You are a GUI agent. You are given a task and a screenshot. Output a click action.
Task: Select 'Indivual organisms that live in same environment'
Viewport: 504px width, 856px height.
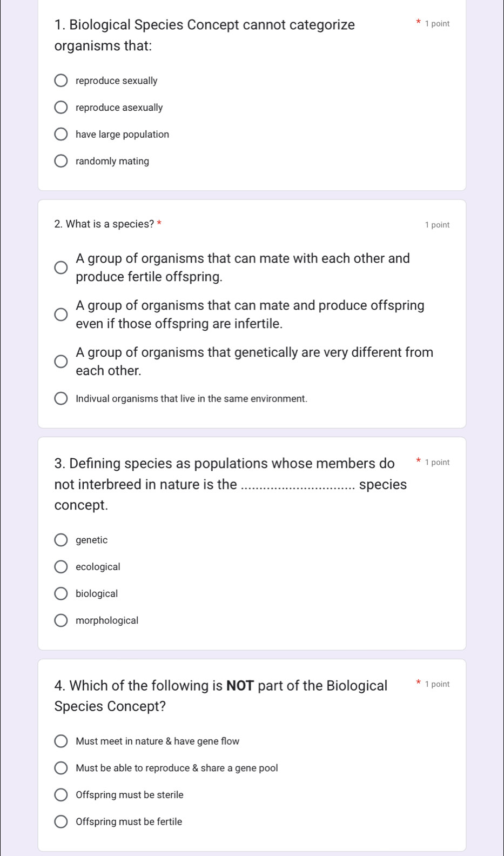[61, 399]
